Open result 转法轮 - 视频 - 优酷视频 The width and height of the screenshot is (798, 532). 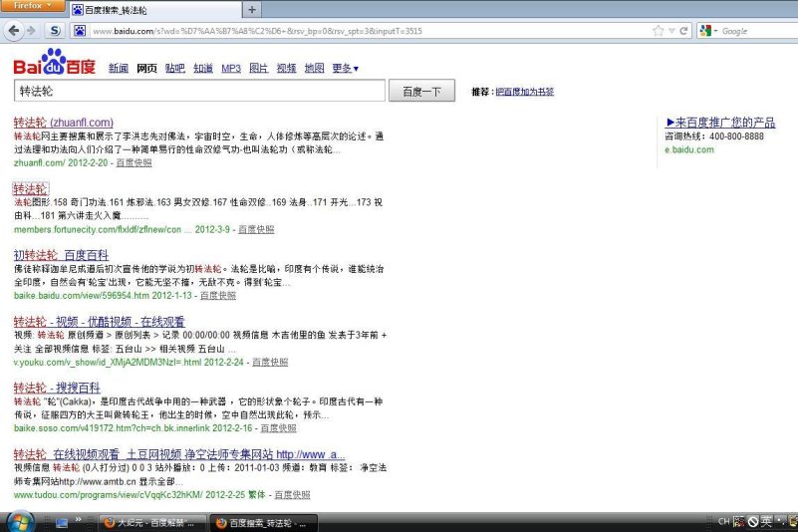click(100, 322)
